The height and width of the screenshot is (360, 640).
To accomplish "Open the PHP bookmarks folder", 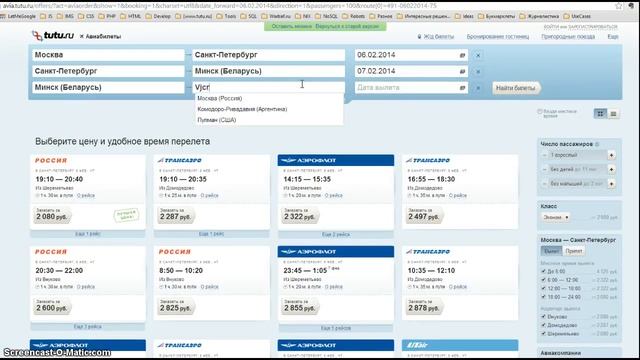I will 107,16.
